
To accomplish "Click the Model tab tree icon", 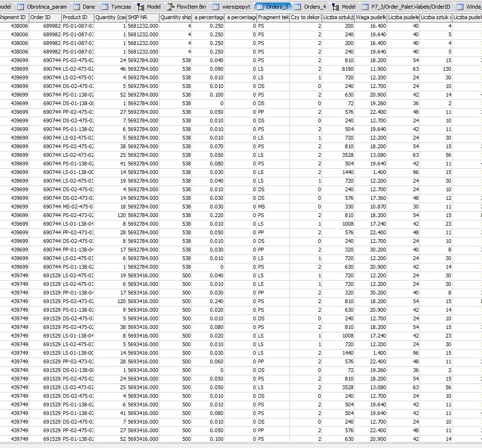I will click(x=141, y=7).
